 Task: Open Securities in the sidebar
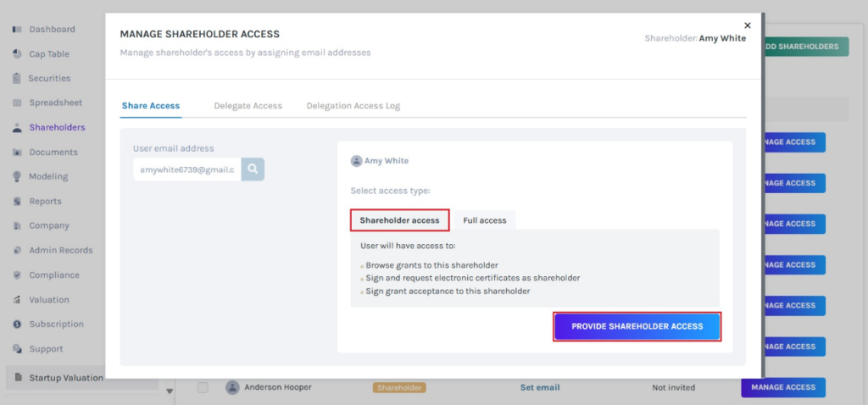50,78
